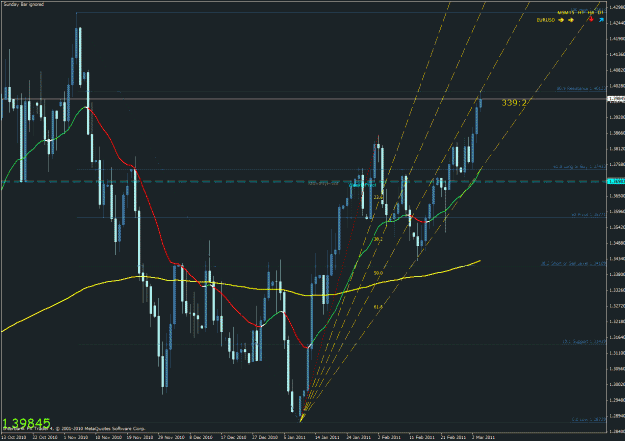The width and height of the screenshot is (625, 441).
Task: Click the 3 Mar 2011 date label
Action: coord(483,437)
